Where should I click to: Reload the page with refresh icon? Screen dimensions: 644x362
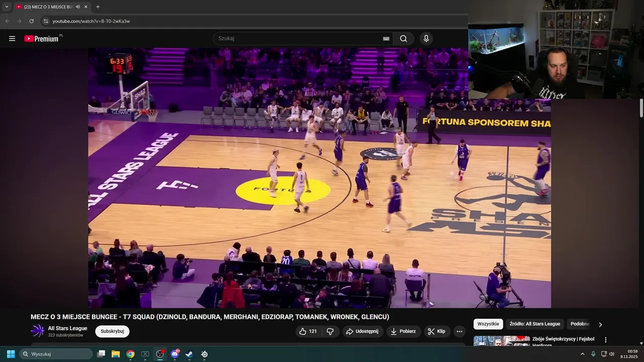click(x=31, y=21)
